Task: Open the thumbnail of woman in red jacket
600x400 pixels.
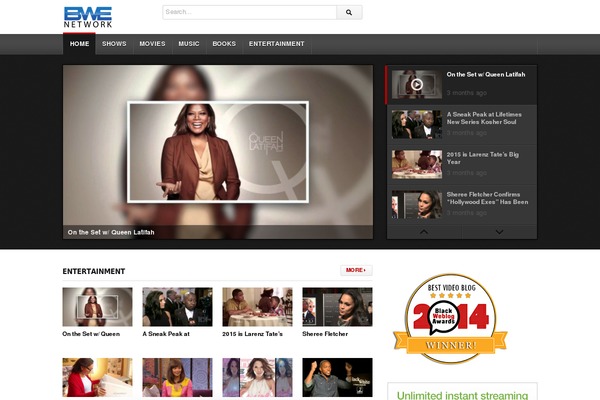Action: (x=97, y=377)
